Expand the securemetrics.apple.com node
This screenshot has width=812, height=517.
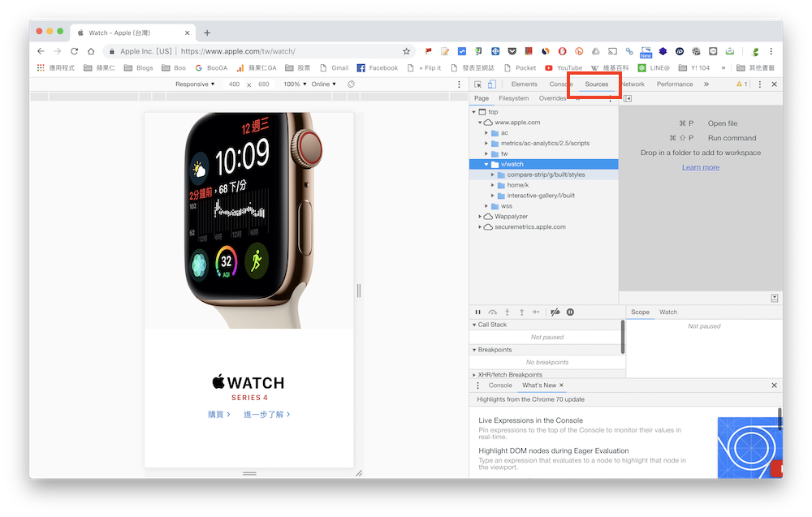tap(480, 227)
